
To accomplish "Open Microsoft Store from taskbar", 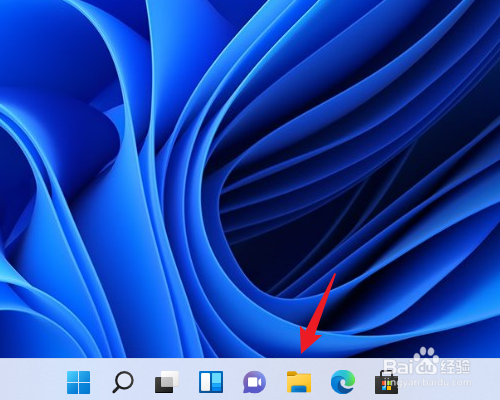I will point(387,382).
